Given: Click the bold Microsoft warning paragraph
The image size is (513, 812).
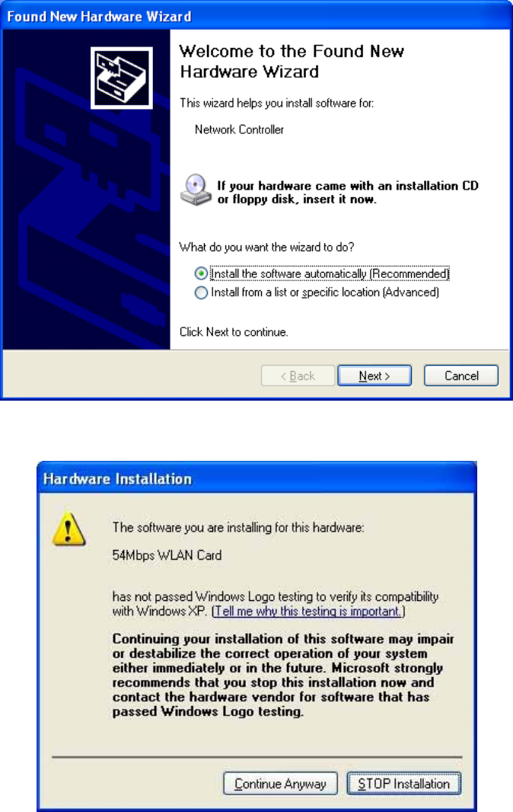Looking at the screenshot, I should [x=283, y=675].
